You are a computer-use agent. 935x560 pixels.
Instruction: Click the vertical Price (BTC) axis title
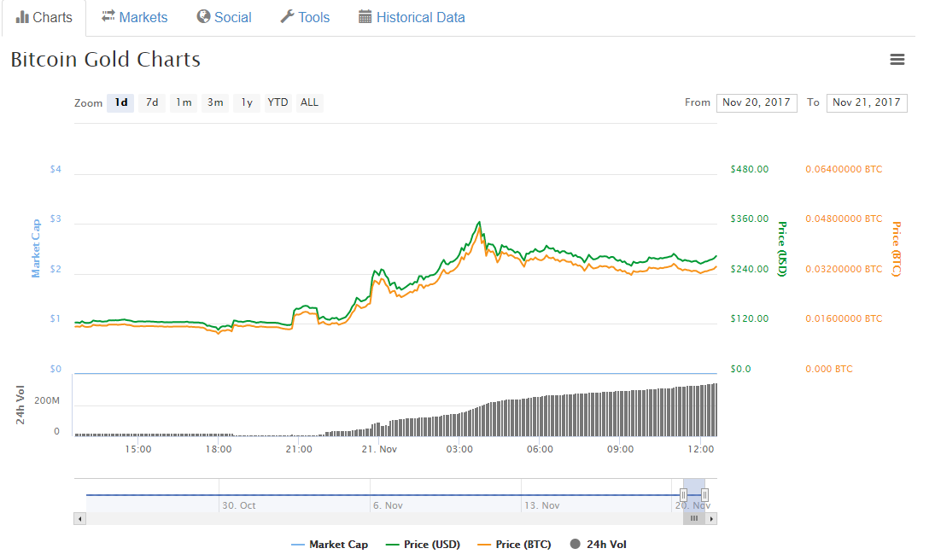897,248
